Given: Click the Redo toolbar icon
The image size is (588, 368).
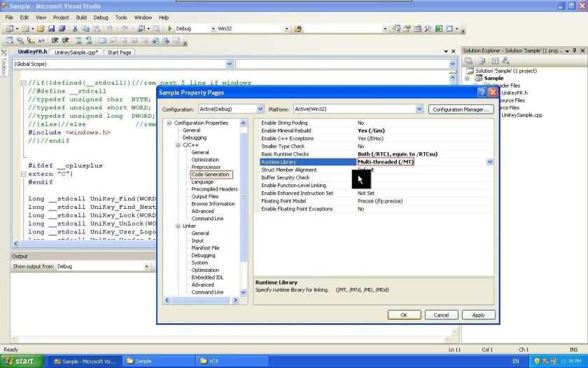Looking at the screenshot, I should [x=125, y=29].
